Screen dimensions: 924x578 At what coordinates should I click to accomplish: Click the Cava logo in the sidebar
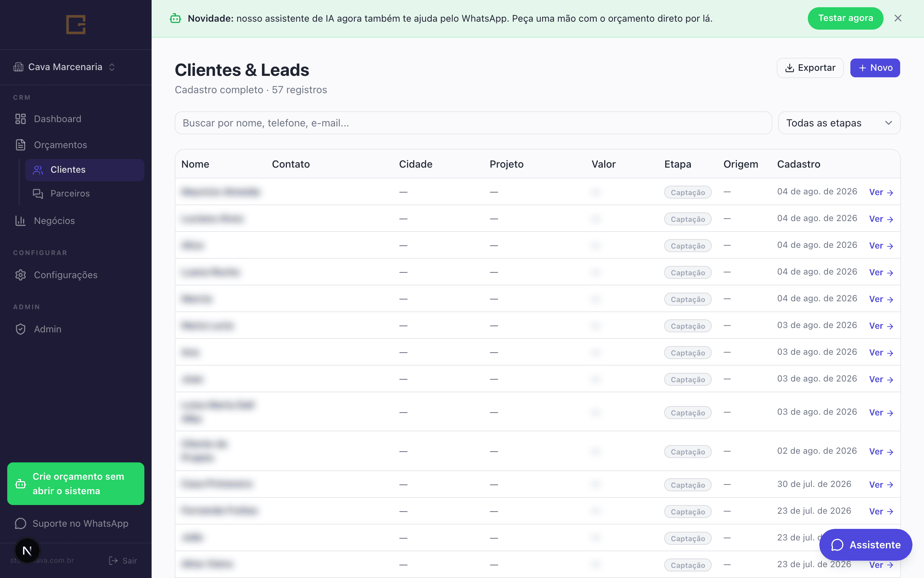click(x=75, y=25)
